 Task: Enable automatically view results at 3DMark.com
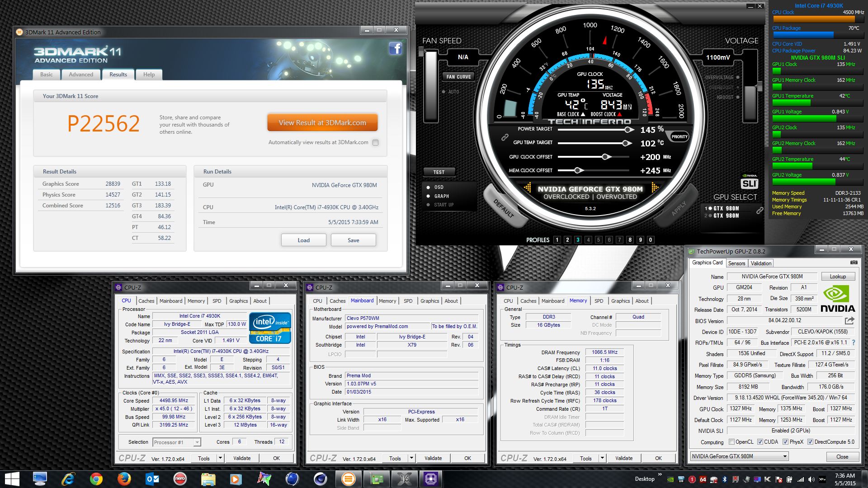coord(375,142)
